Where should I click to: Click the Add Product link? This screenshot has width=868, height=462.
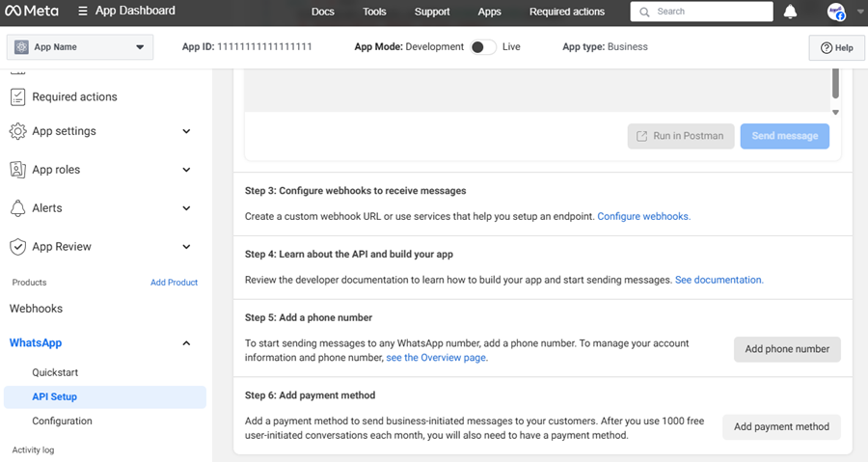pyautogui.click(x=174, y=283)
